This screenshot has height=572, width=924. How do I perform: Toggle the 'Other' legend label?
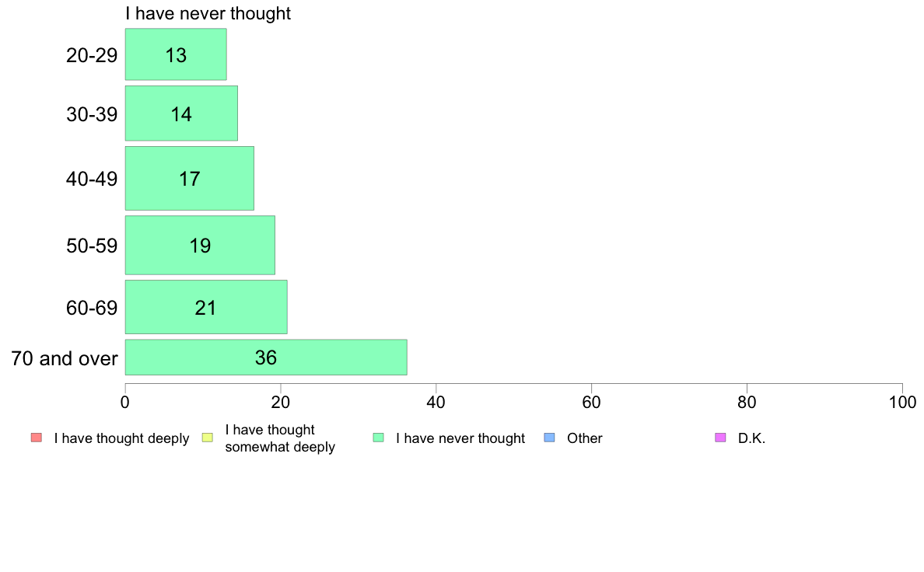click(585, 438)
